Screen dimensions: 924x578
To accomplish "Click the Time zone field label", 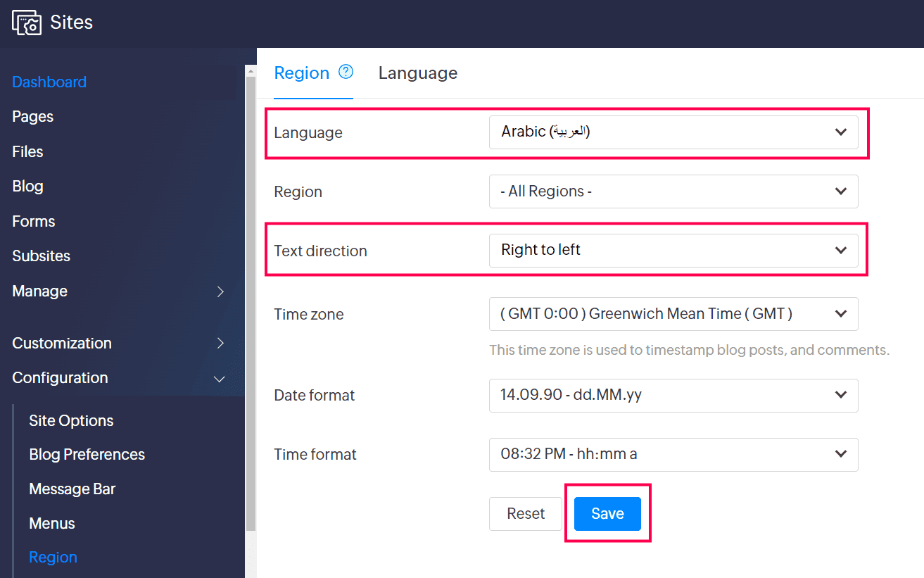I will [x=309, y=315].
